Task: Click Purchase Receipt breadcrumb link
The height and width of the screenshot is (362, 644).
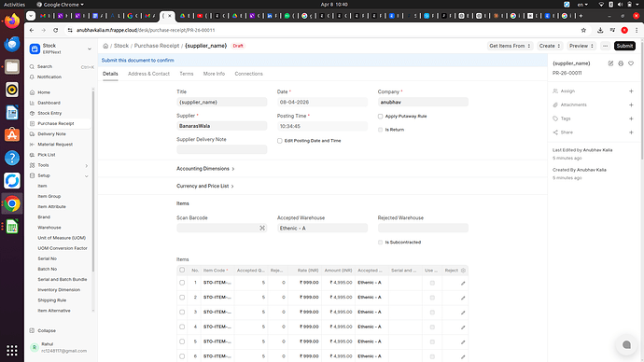Action: (157, 46)
